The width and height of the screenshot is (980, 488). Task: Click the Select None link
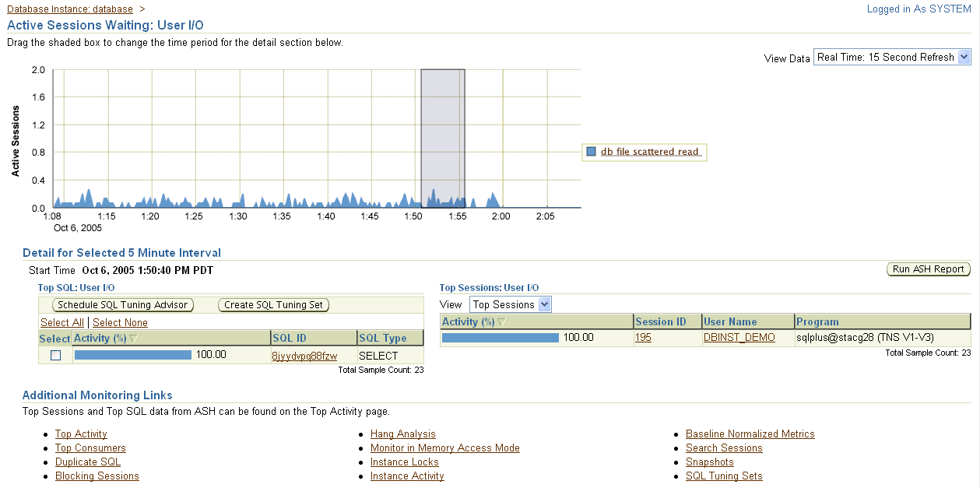tap(120, 322)
